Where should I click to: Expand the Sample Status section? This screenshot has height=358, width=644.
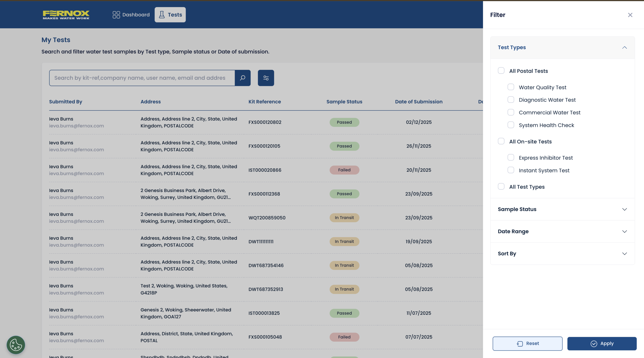click(624, 209)
